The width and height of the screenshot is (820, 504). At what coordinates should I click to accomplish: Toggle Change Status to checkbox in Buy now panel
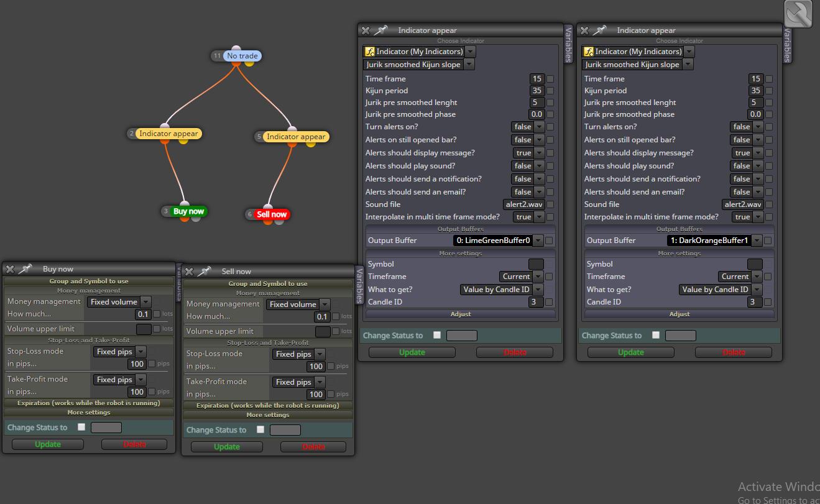click(81, 427)
